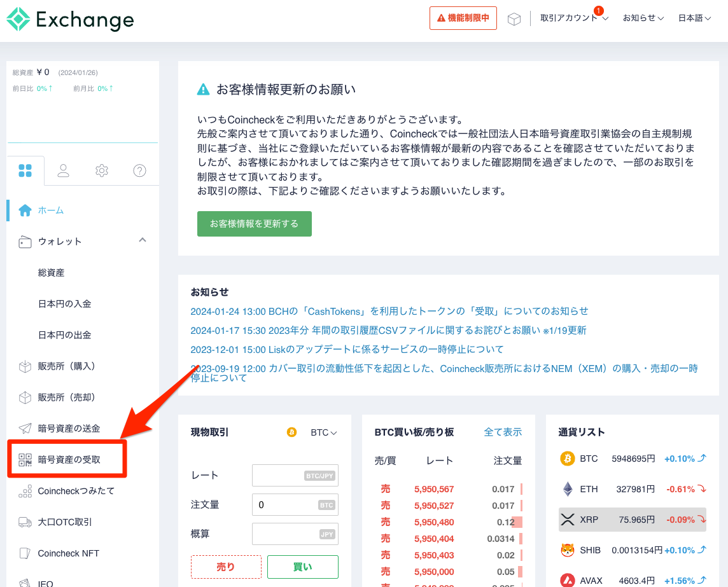
Task: Click the warning triangle beside お客様情報更新
Action: tap(204, 89)
